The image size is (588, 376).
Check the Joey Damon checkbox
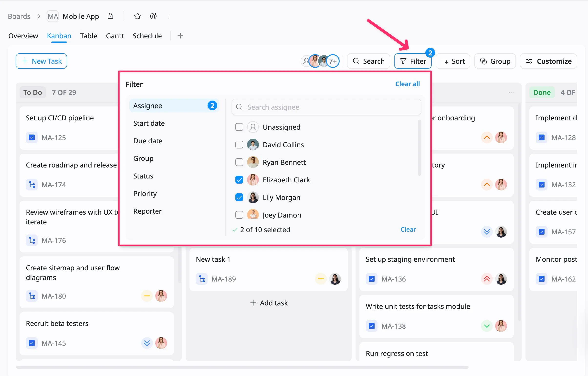click(239, 215)
